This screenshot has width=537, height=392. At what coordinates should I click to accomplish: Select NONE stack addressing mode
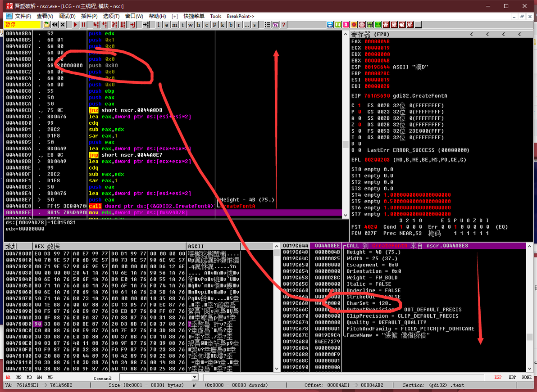point(527,377)
